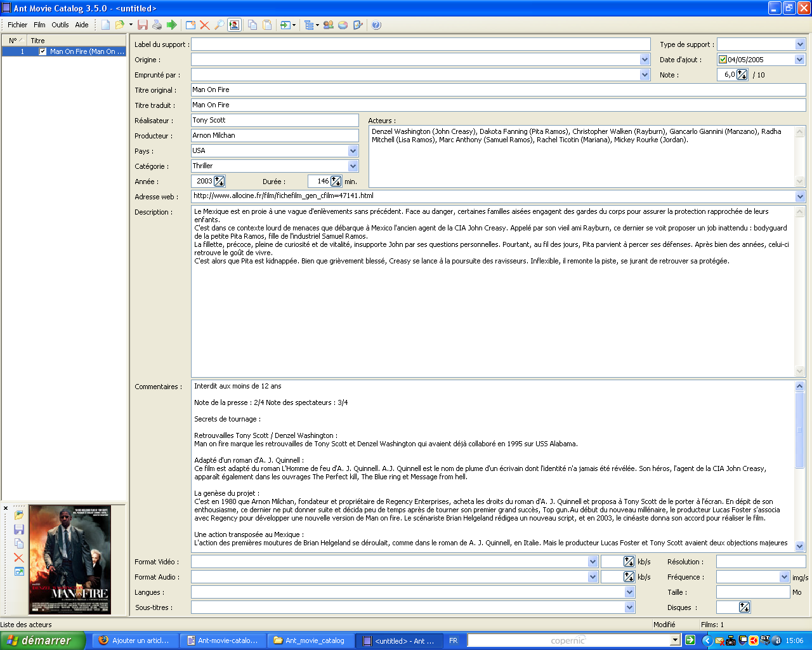Click the Disques stepper button
The height and width of the screenshot is (650, 812).
tap(744, 607)
